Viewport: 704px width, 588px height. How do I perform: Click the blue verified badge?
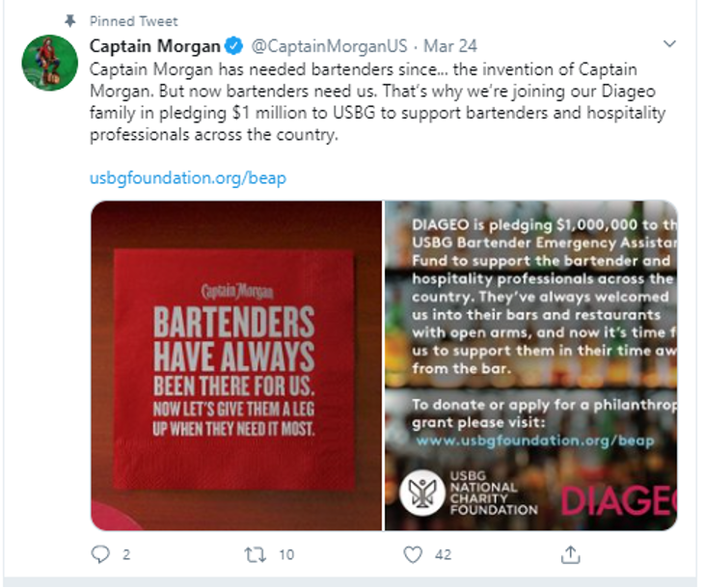tap(233, 45)
